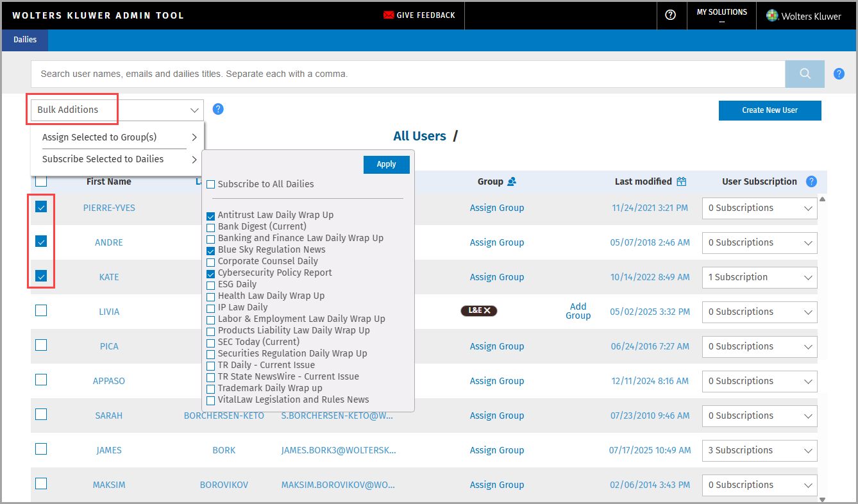
Task: Check the JAMES row checkbox
Action: click(41, 449)
